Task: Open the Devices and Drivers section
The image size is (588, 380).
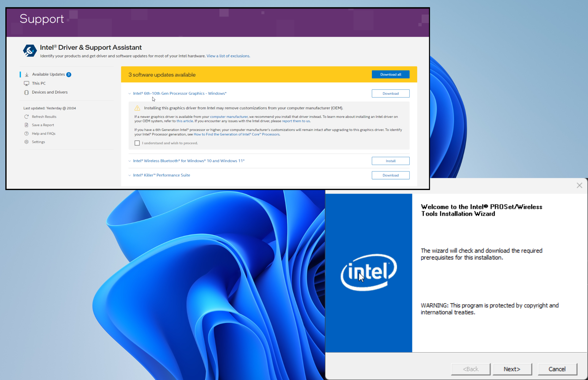Action: (x=50, y=92)
